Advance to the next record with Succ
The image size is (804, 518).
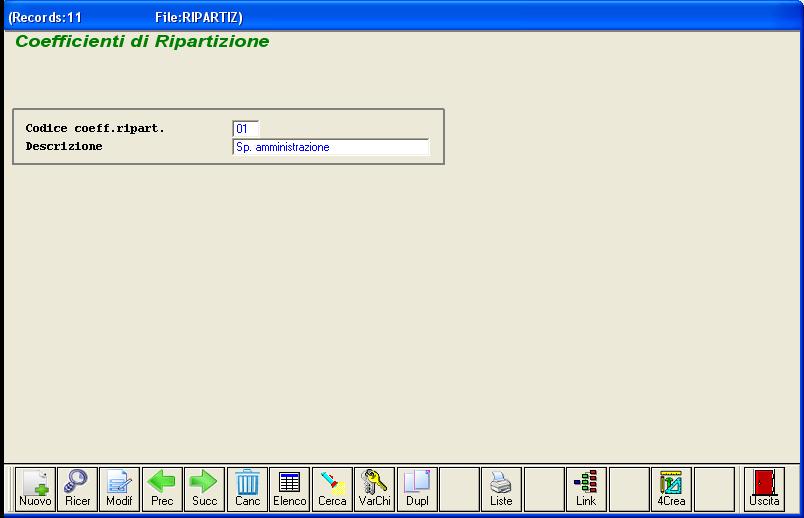pyautogui.click(x=205, y=489)
